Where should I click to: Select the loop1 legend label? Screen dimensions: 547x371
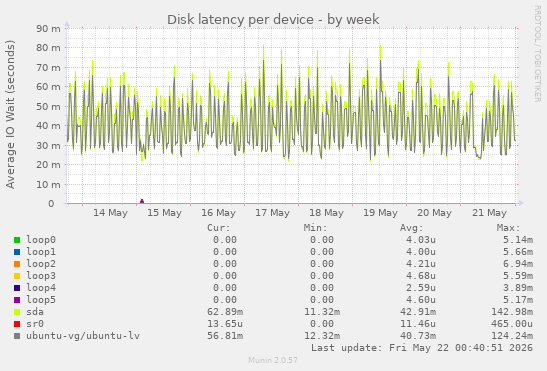[x=41, y=252]
